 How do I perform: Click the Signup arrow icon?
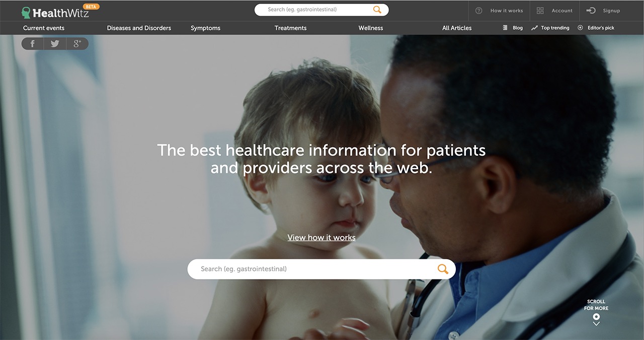point(591,11)
